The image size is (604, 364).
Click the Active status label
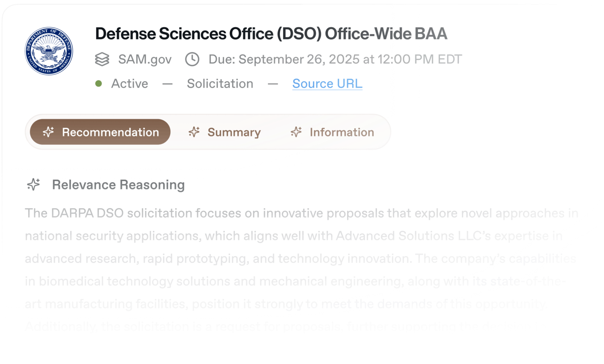point(130,84)
